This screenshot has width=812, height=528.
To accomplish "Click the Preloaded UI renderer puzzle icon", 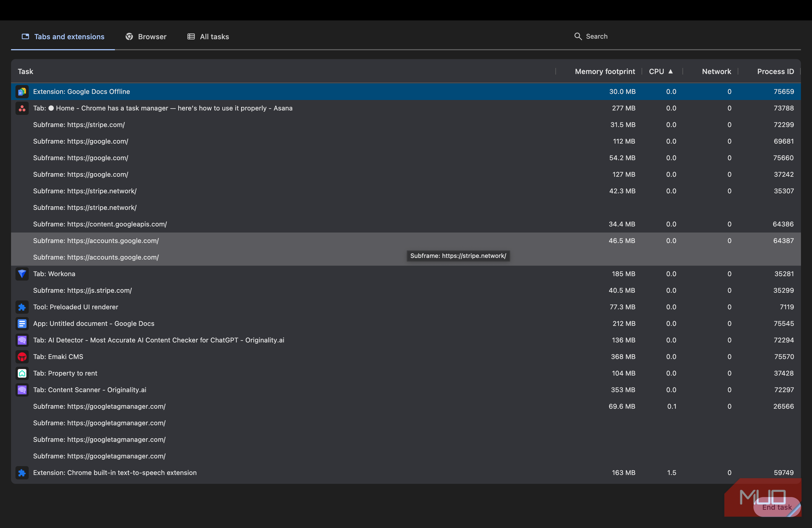I will [x=22, y=307].
